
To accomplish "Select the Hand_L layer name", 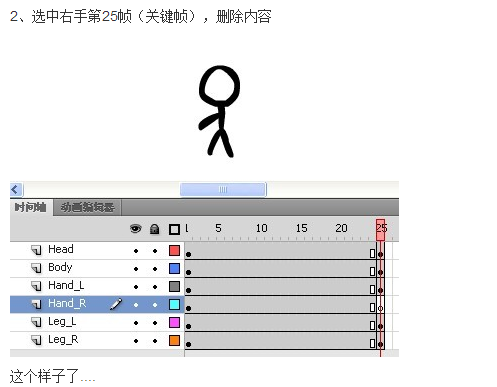I will click(x=66, y=286).
